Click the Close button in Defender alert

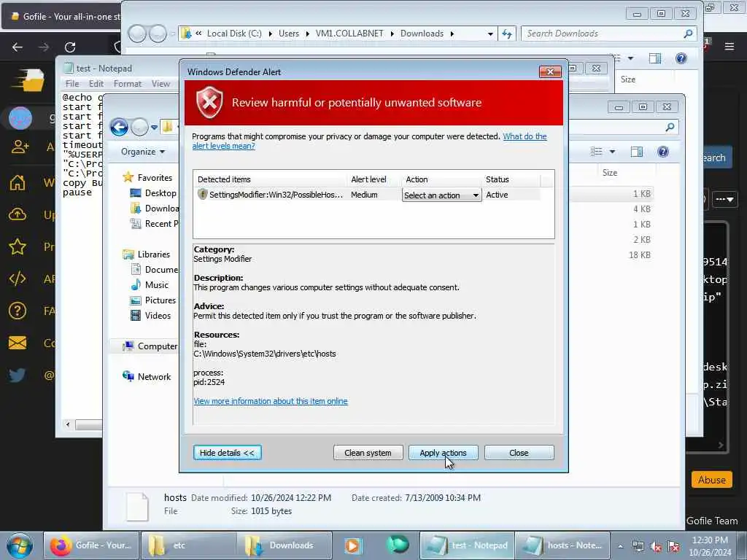coord(519,453)
